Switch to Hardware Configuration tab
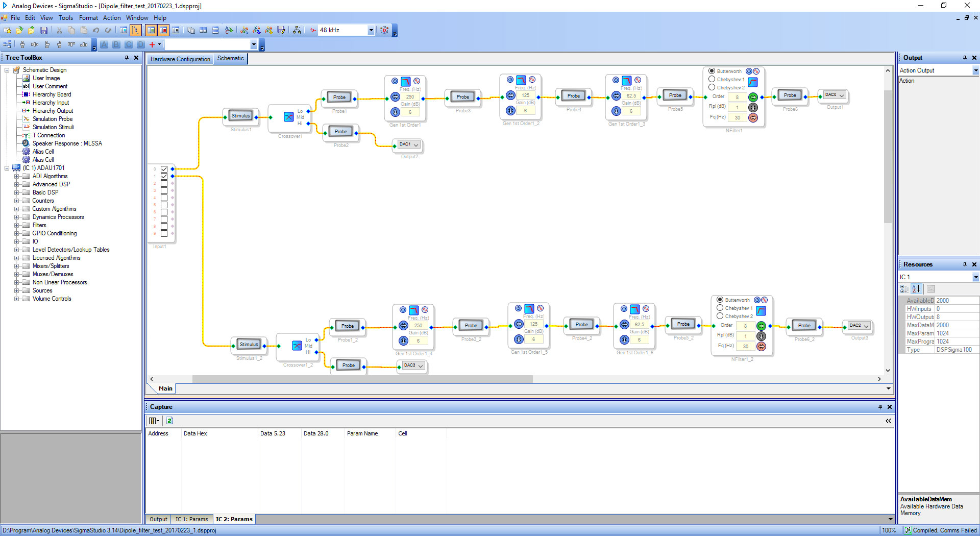Screen dimensions: 980x536 point(180,59)
